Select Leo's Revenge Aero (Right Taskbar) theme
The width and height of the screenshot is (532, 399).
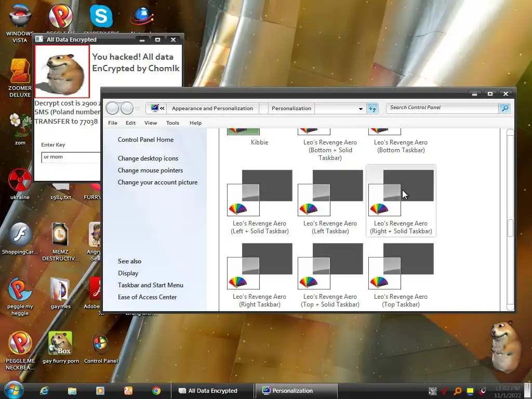260,275
